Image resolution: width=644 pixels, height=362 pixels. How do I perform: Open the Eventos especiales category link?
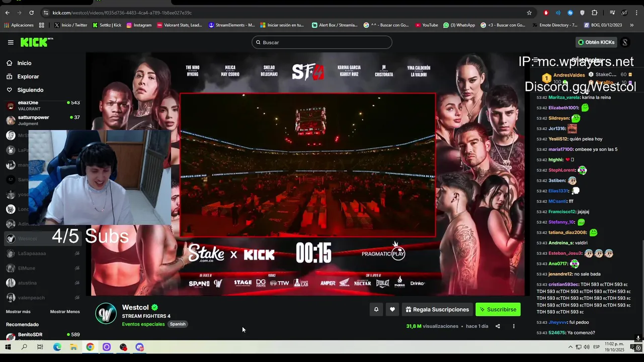click(x=143, y=324)
